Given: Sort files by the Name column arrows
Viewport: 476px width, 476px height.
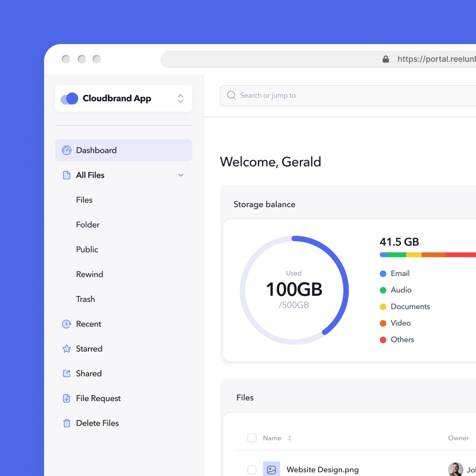Looking at the screenshot, I should tap(290, 438).
